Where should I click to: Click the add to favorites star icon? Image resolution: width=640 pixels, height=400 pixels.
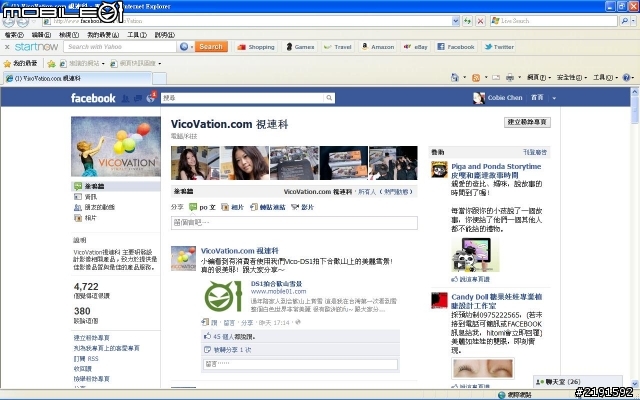pyautogui.click(x=51, y=64)
